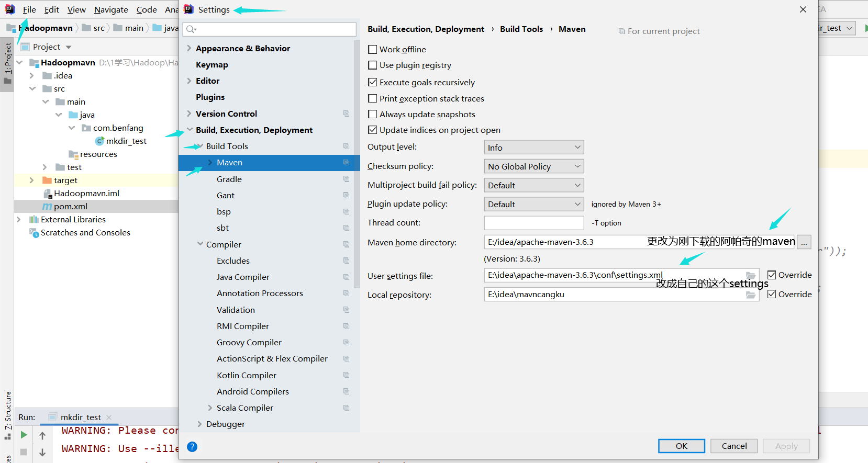Click the Run green play icon
Image resolution: width=868 pixels, height=463 pixels.
click(24, 435)
